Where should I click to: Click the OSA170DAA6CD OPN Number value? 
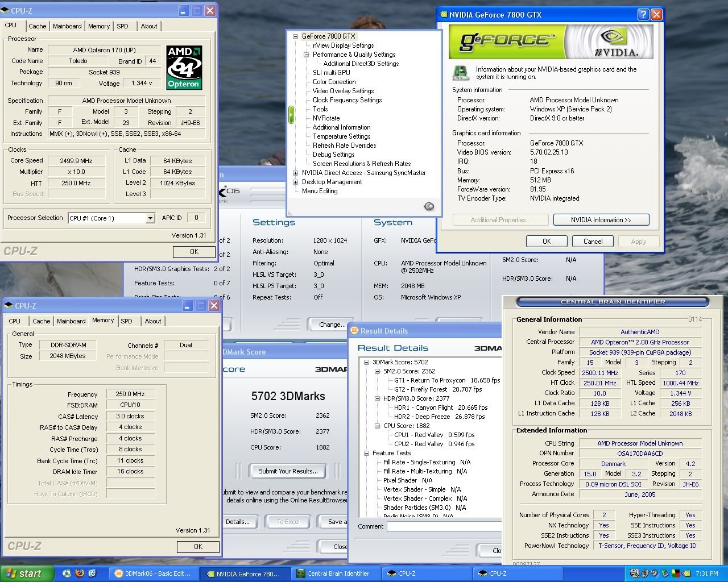click(640, 454)
